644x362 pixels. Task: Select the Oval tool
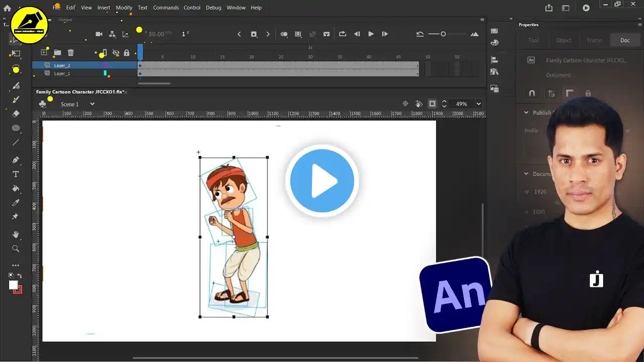(x=16, y=128)
